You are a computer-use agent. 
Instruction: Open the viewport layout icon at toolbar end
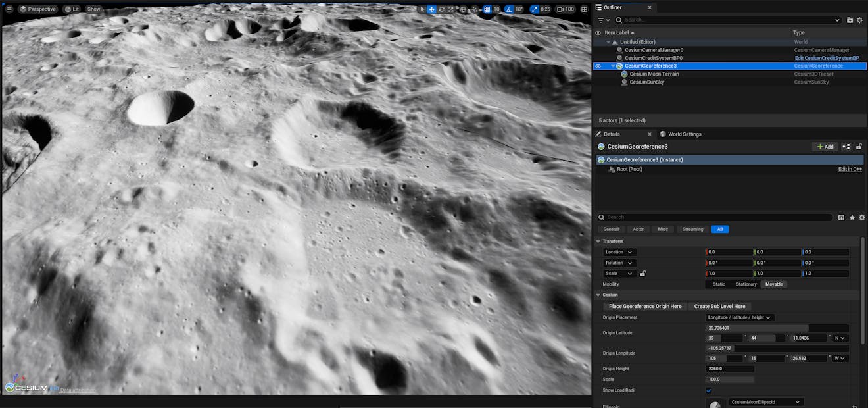pyautogui.click(x=584, y=9)
